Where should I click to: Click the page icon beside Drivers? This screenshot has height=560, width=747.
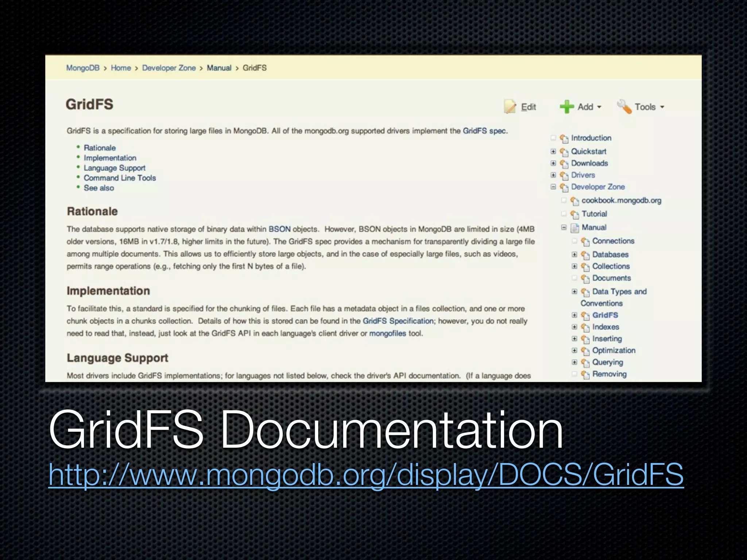coord(564,176)
